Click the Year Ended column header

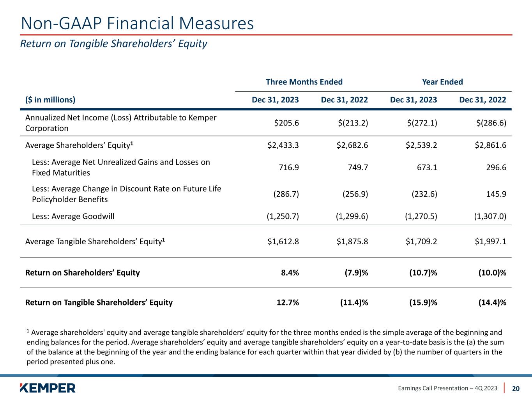click(442, 82)
